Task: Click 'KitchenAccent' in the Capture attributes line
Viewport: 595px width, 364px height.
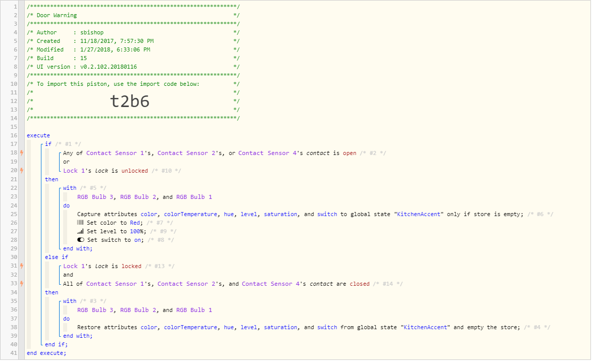Action: (x=419, y=214)
